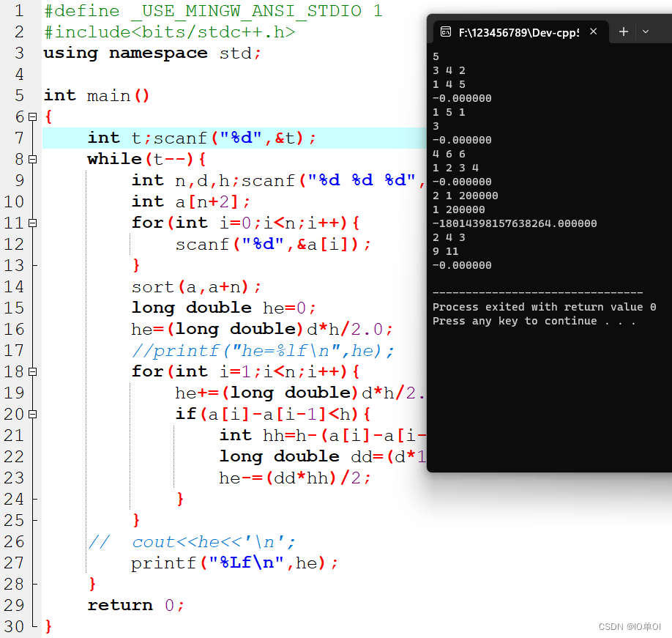Close the Dev-cpp terminal tab
Image resolution: width=672 pixels, height=638 pixels.
[x=594, y=31]
